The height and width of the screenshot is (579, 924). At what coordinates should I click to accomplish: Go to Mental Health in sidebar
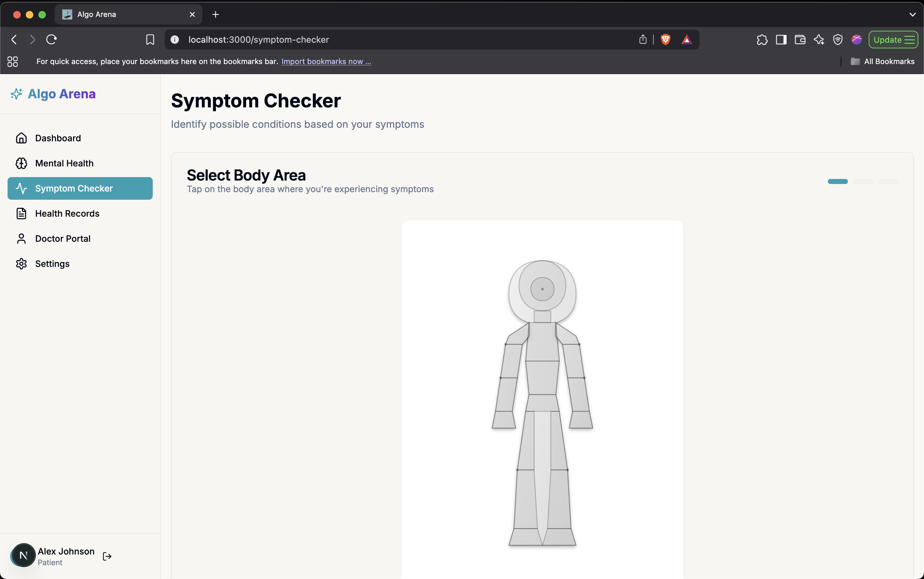(64, 163)
